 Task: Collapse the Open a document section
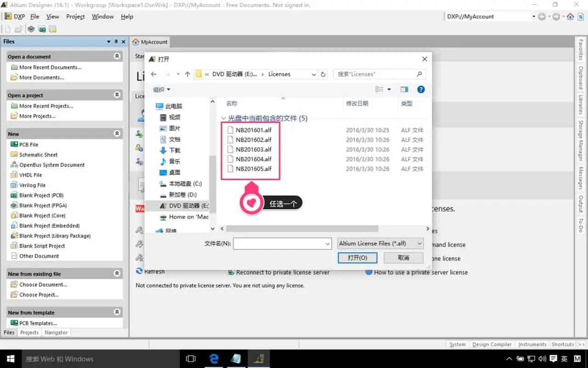[x=117, y=56]
